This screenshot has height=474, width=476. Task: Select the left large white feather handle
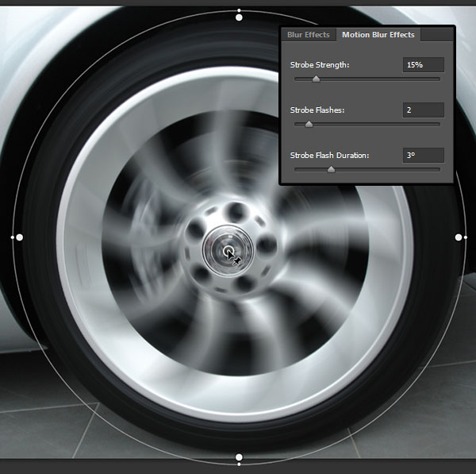[x=20, y=237]
